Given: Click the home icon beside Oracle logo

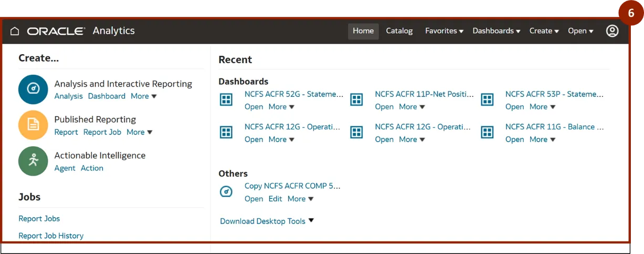Looking at the screenshot, I should (x=15, y=31).
